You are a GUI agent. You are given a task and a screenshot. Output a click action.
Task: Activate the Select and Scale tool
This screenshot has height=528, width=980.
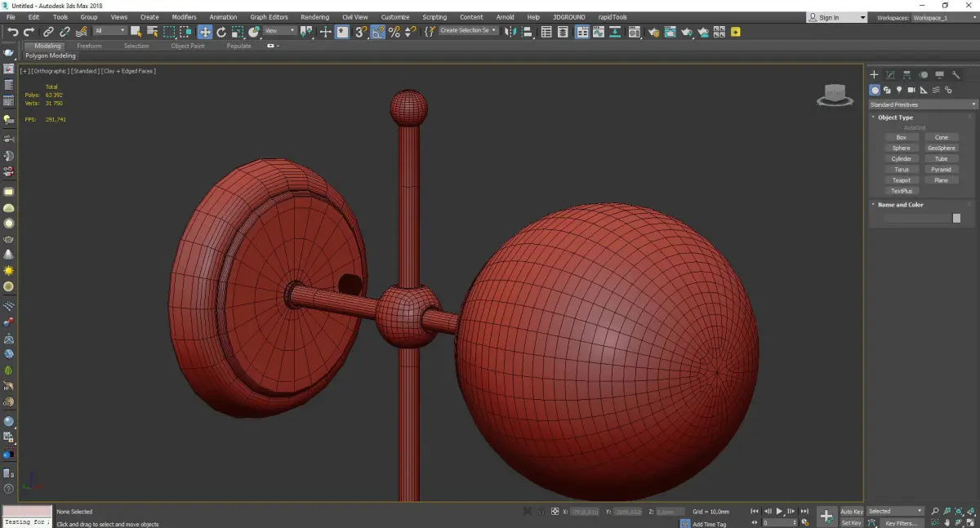tap(238, 31)
